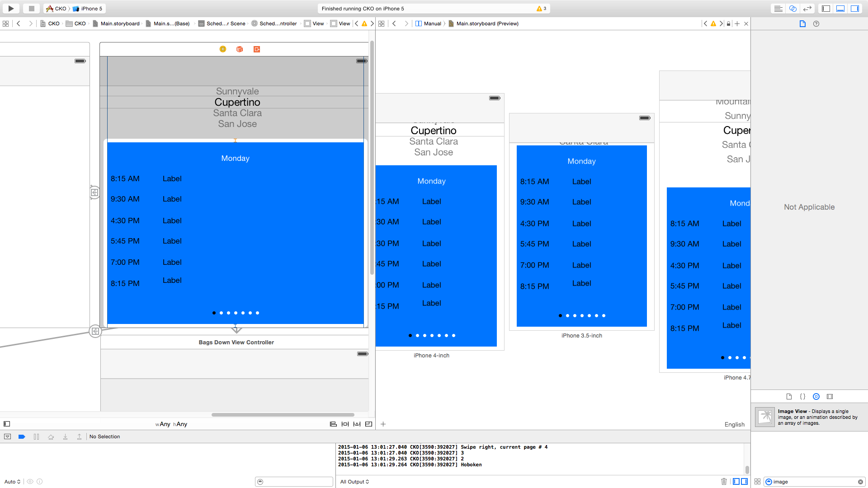Click the English language button in preview

click(x=734, y=424)
